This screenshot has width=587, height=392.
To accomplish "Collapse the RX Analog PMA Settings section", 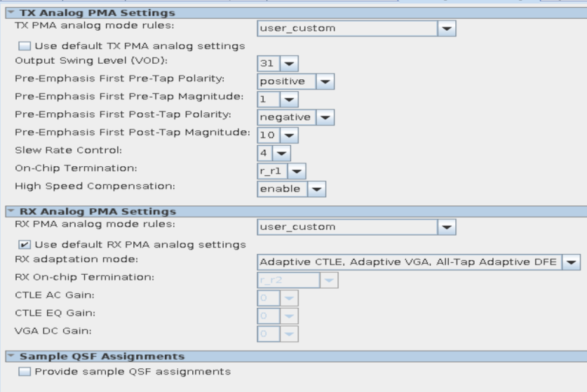I will (9, 211).
